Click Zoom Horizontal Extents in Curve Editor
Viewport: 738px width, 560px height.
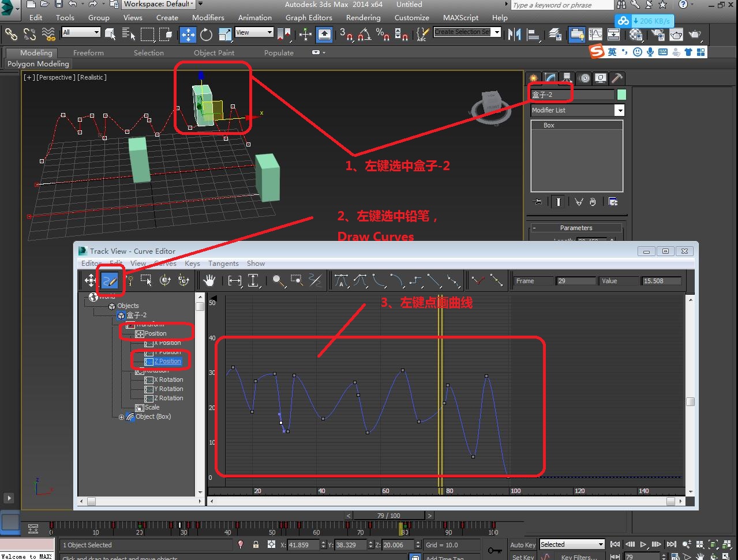point(235,281)
